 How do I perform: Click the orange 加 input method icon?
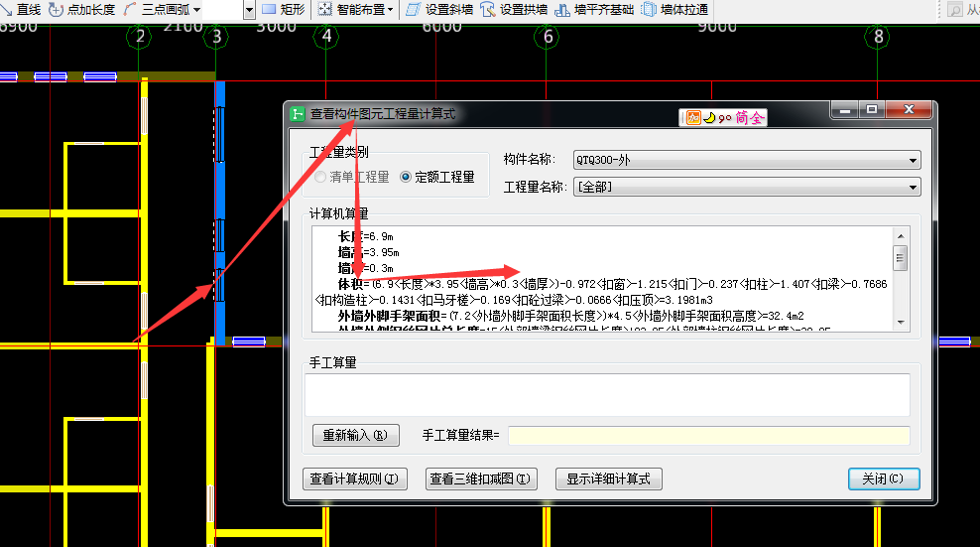click(693, 118)
